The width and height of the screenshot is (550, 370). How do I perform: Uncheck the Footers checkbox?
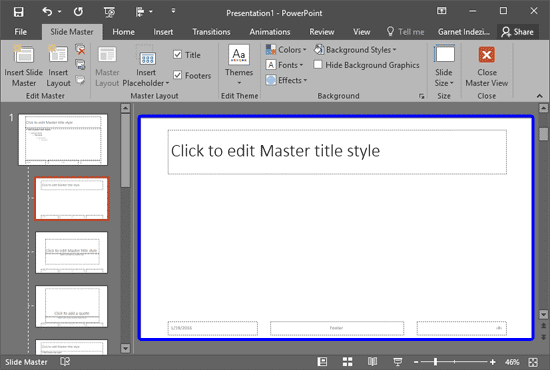click(177, 75)
